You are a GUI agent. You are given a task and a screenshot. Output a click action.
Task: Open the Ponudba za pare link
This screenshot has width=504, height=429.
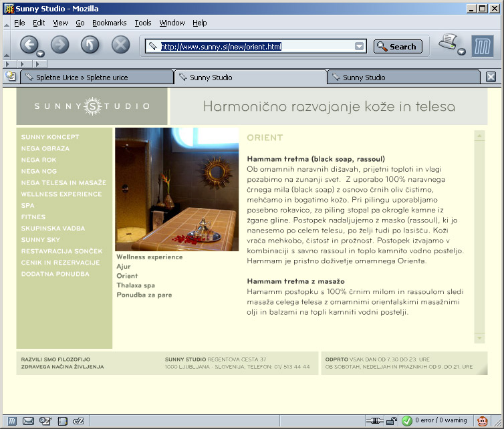point(144,295)
